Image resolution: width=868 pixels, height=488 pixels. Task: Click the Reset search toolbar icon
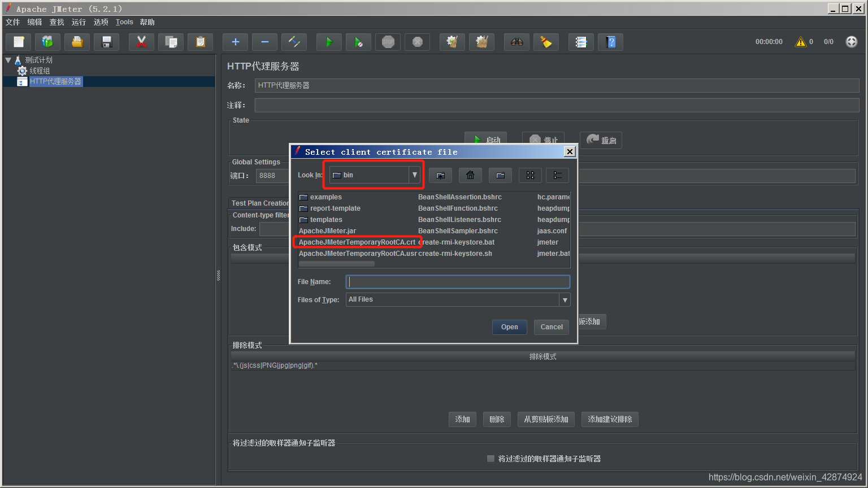click(546, 42)
